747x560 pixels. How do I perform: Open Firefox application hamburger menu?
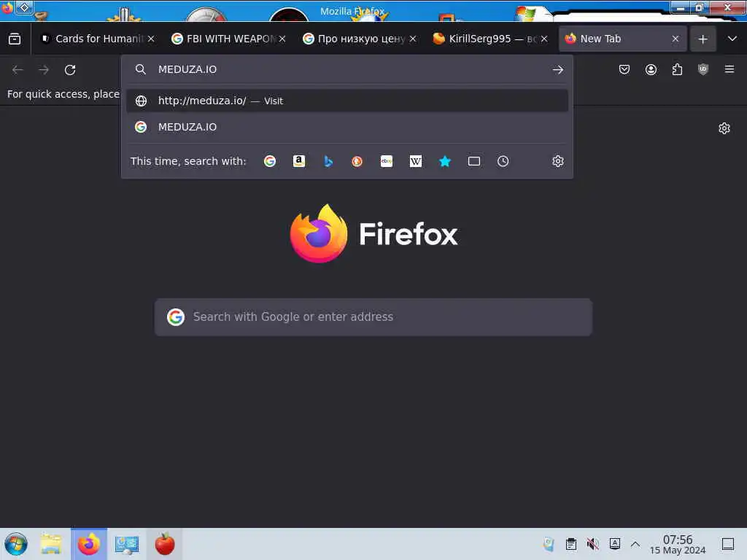[729, 69]
